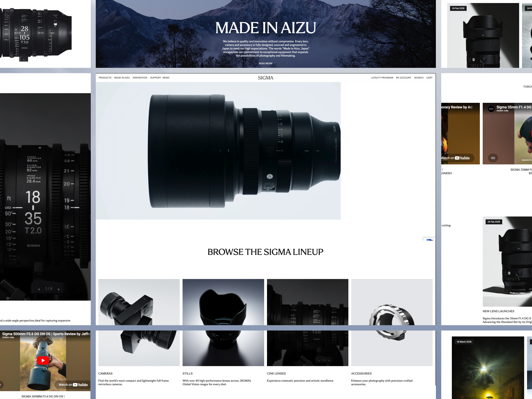Open the CAMERAS category thumbnail

click(x=139, y=323)
